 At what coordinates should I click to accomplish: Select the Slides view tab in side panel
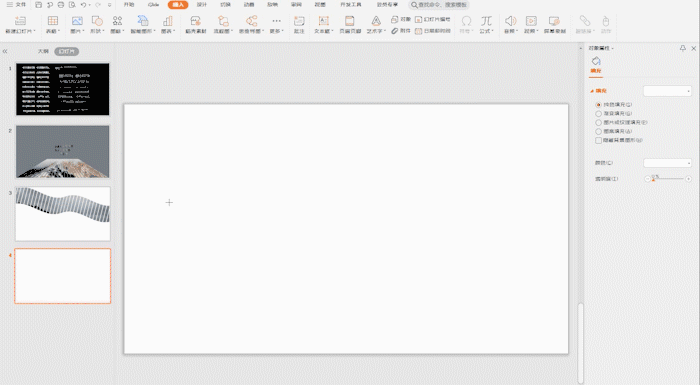(67, 51)
